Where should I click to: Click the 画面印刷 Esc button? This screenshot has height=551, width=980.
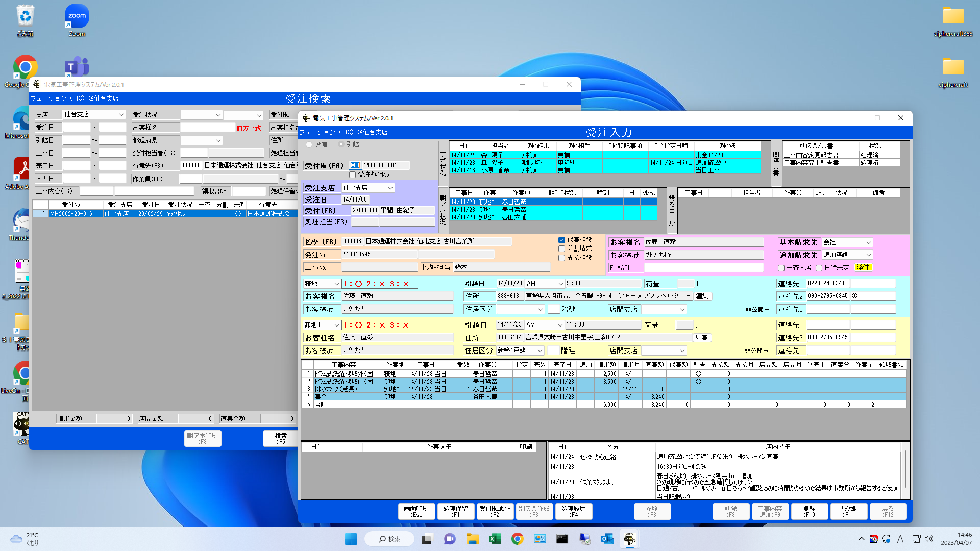[416, 511]
